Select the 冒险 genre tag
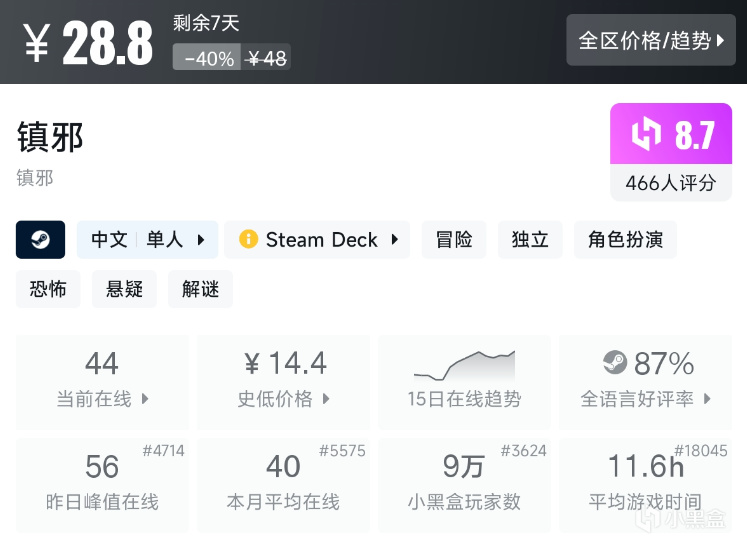This screenshot has height=546, width=747. click(x=454, y=240)
